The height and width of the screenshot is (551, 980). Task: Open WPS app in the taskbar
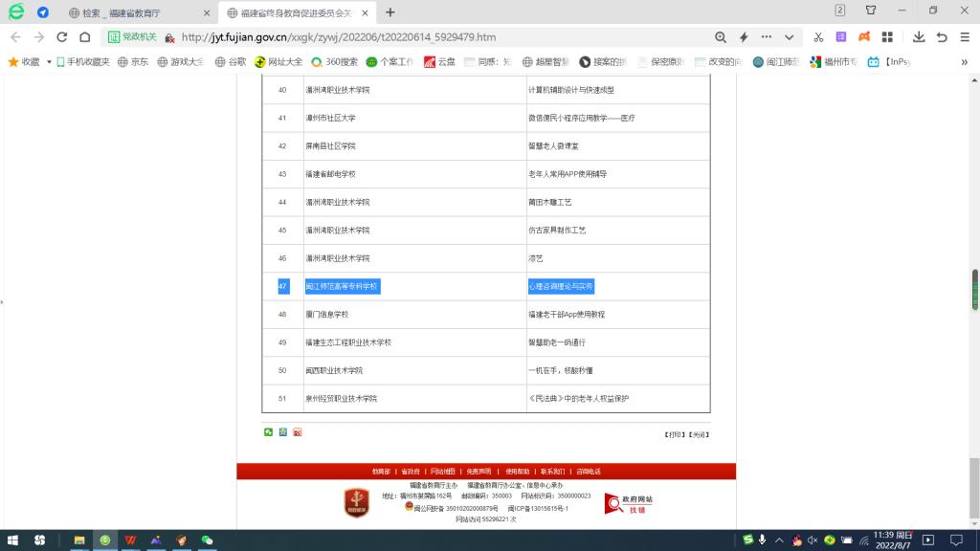pos(130,540)
